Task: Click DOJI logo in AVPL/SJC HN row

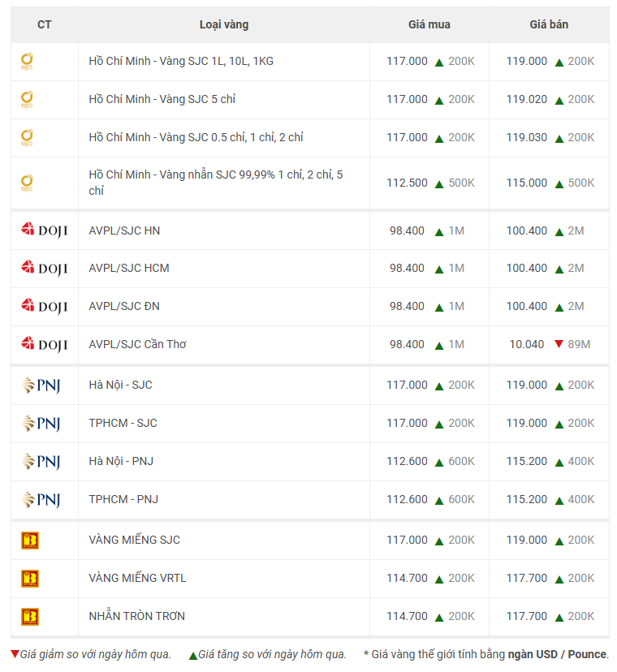Action: tap(45, 230)
